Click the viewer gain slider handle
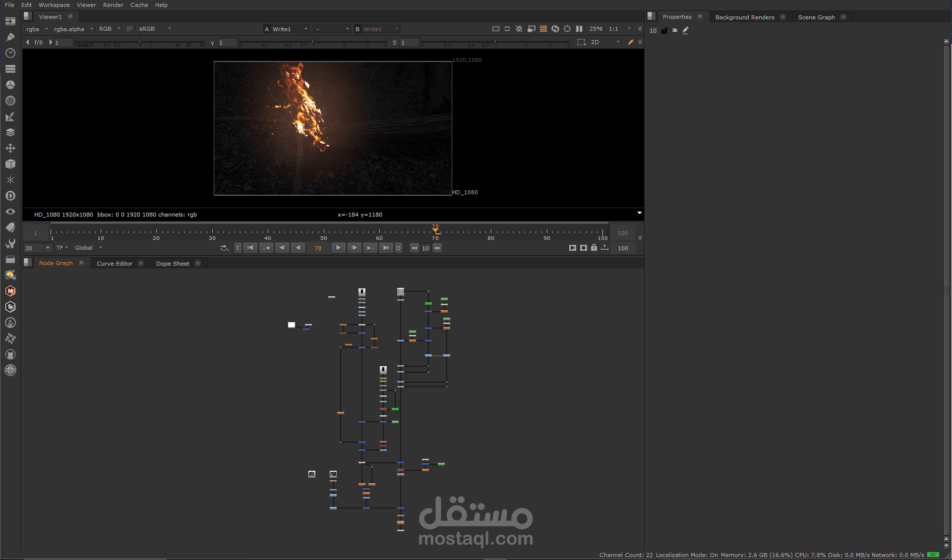Viewport: 952px width, 560px height. point(139,42)
